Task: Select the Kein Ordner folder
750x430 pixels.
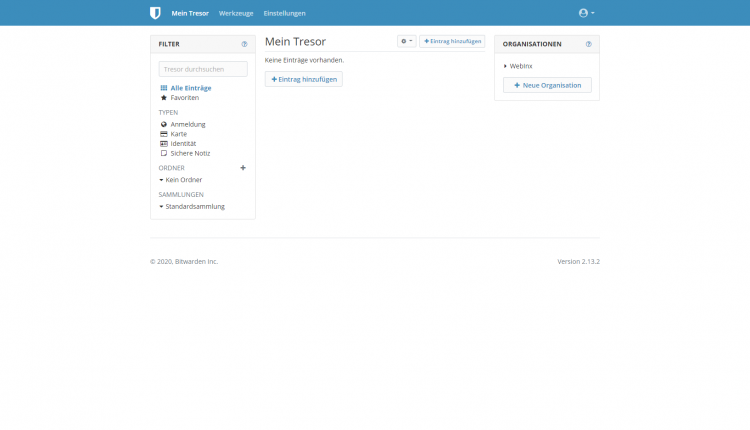Action: (183, 180)
